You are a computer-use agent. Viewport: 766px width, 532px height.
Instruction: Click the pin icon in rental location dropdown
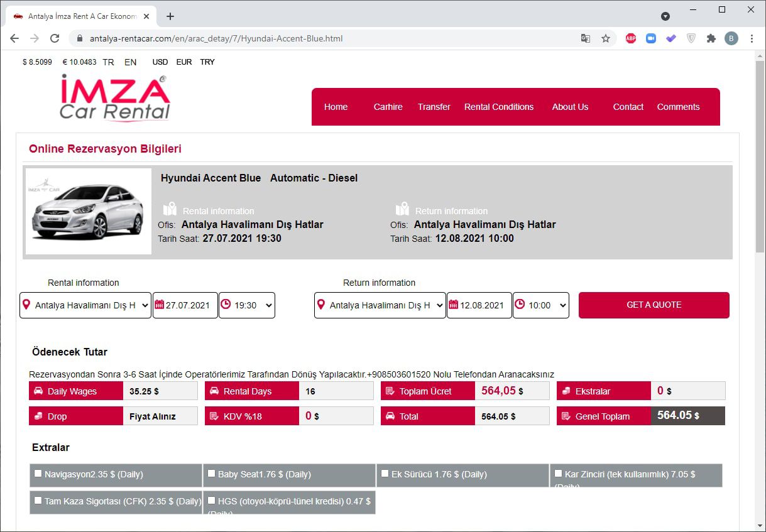(x=26, y=305)
